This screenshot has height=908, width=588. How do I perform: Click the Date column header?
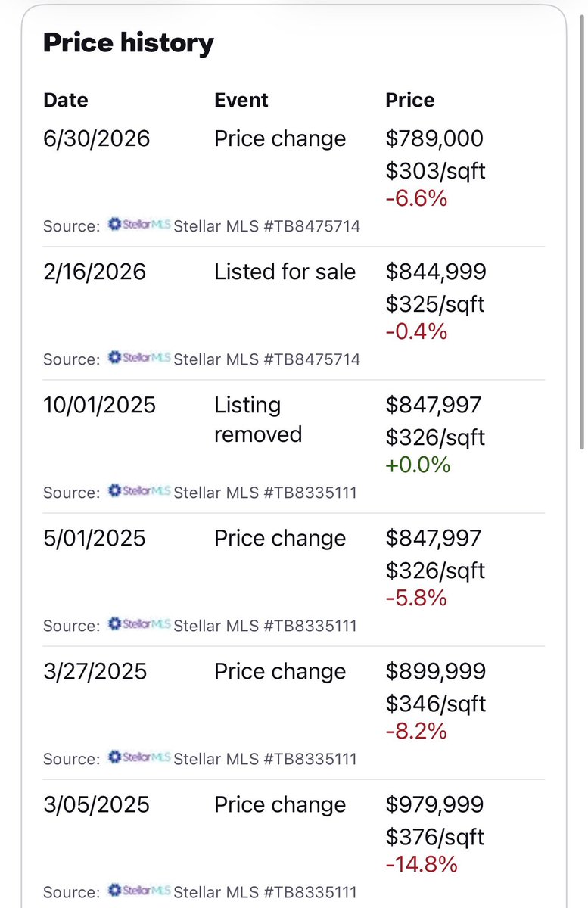66,100
